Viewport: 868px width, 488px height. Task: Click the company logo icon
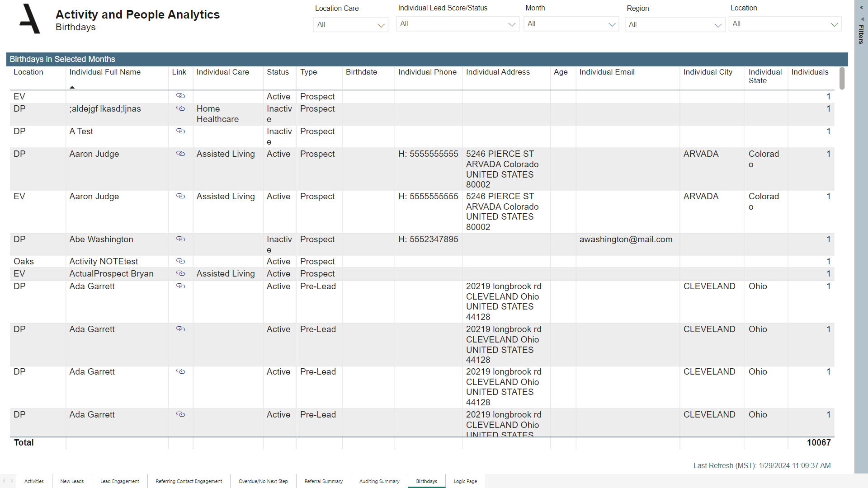click(30, 19)
